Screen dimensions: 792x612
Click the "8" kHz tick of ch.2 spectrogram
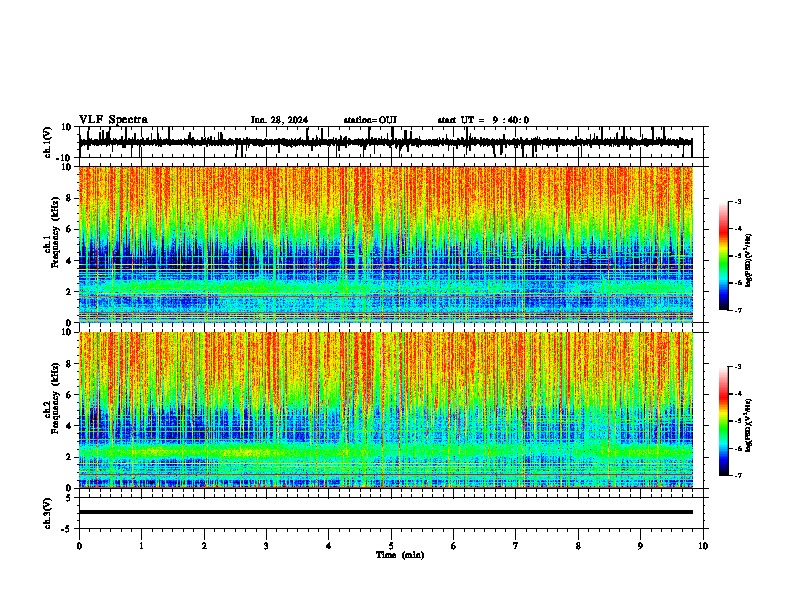pos(69,364)
